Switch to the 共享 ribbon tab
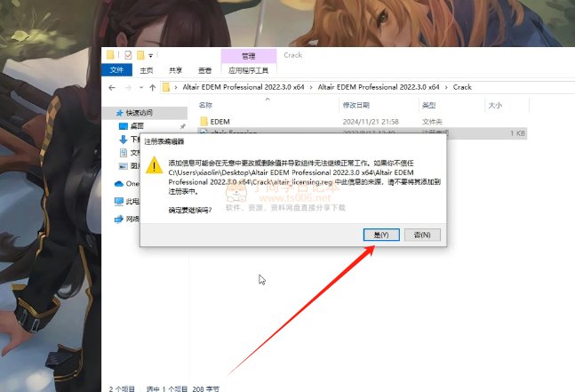Viewport: 575px width, 392px height. click(x=175, y=70)
